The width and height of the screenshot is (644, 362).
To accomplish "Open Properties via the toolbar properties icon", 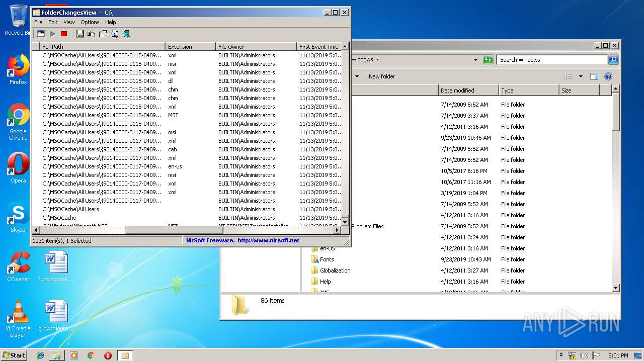I will click(103, 34).
